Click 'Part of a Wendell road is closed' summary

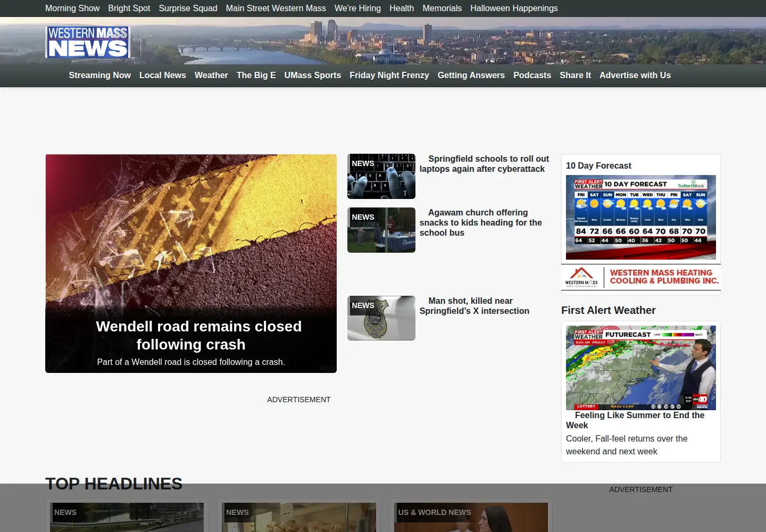pyautogui.click(x=191, y=362)
